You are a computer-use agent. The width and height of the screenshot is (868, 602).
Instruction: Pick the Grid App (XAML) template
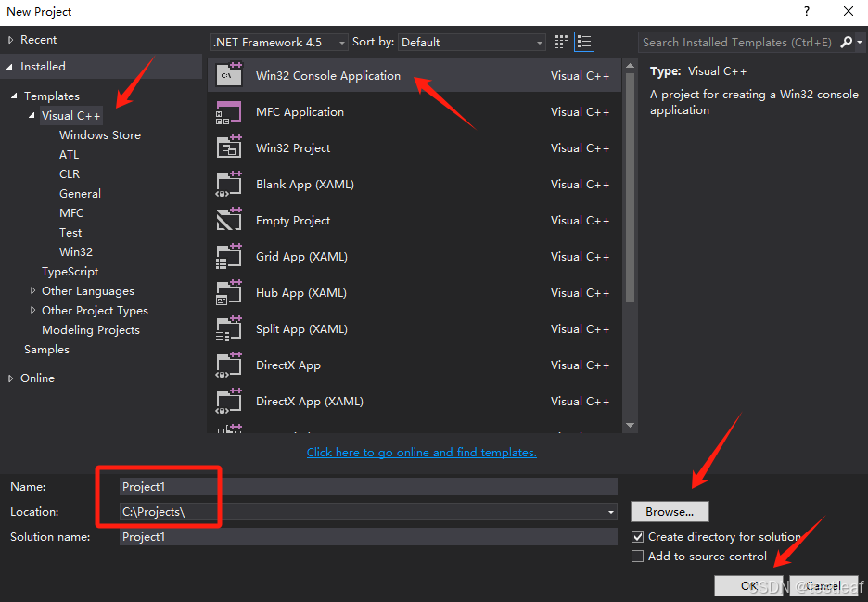pyautogui.click(x=231, y=256)
